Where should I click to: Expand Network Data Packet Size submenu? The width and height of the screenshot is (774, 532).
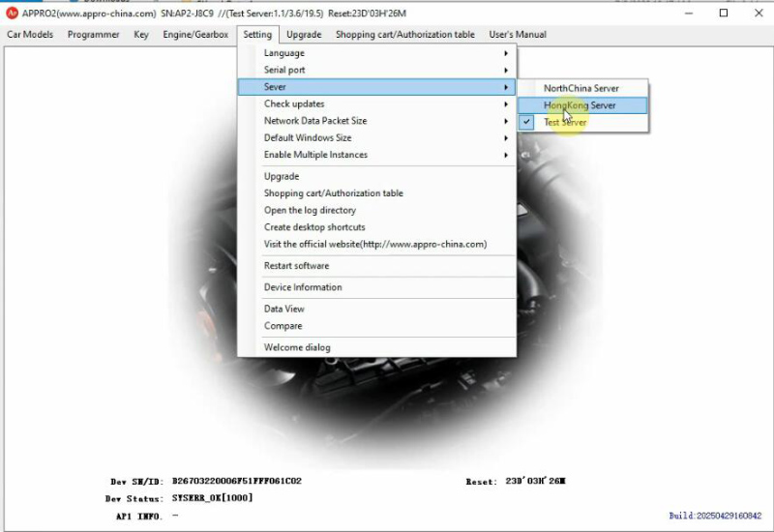coord(376,121)
